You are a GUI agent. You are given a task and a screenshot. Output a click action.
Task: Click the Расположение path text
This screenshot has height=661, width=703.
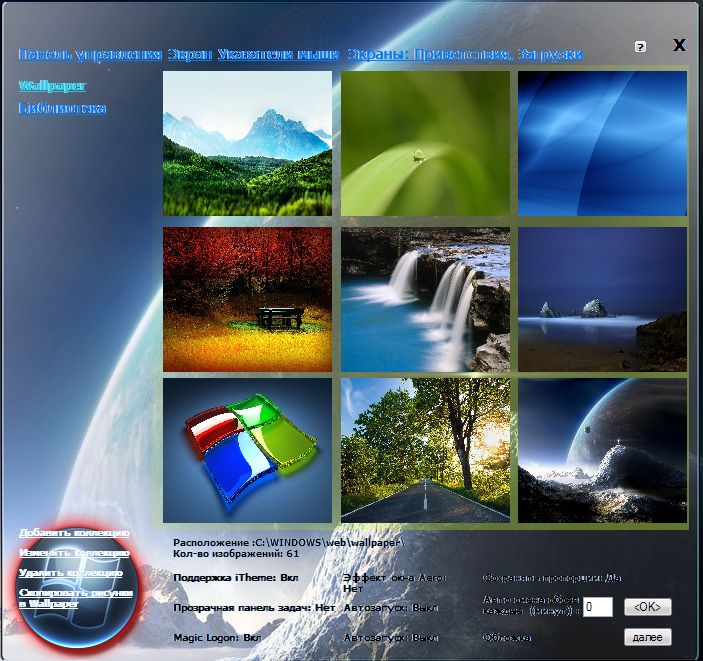[x=289, y=542]
